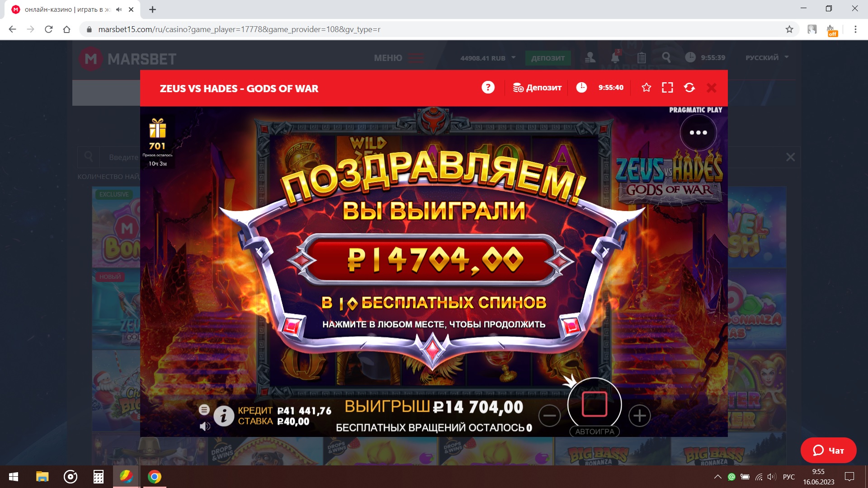Screen dimensions: 868x488
Task: Toggle the АВТОИГРА autoplay button
Action: pos(594,432)
